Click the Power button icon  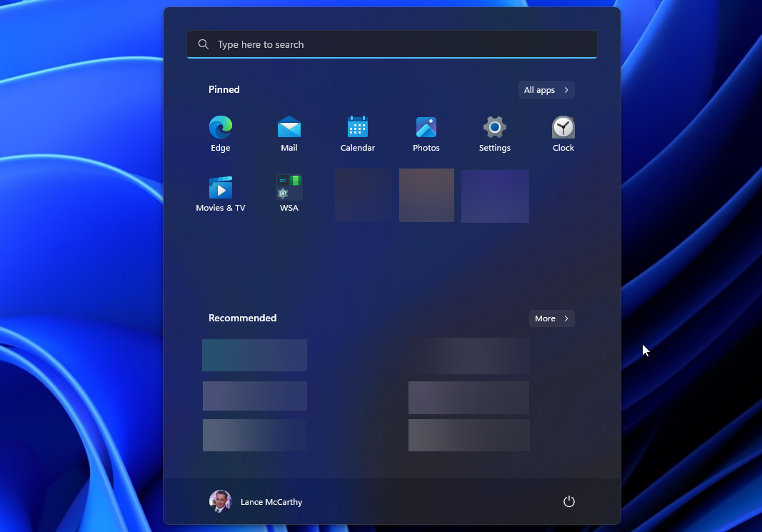(x=568, y=501)
